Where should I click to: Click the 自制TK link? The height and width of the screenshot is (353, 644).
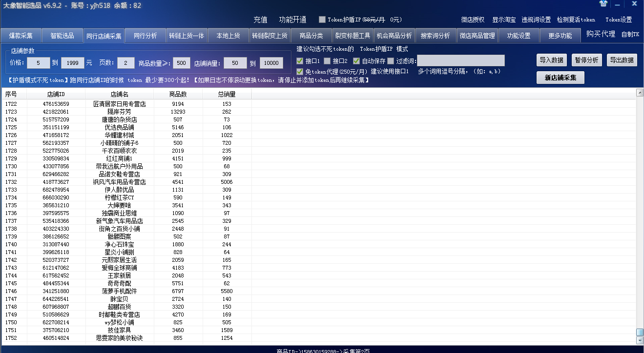(x=630, y=34)
